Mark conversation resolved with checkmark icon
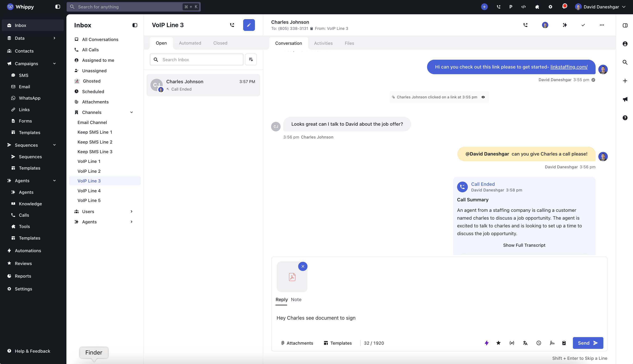The width and height of the screenshot is (633, 364). coord(583,25)
